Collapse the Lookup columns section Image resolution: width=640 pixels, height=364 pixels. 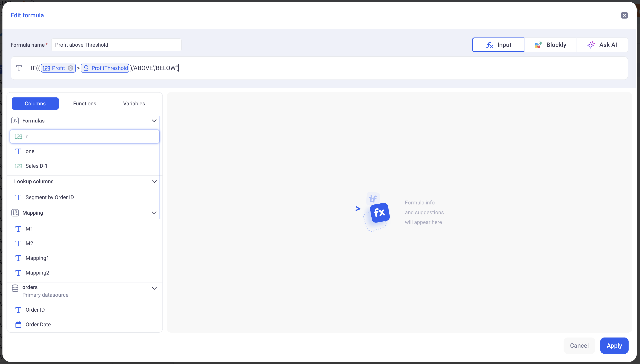coord(154,182)
